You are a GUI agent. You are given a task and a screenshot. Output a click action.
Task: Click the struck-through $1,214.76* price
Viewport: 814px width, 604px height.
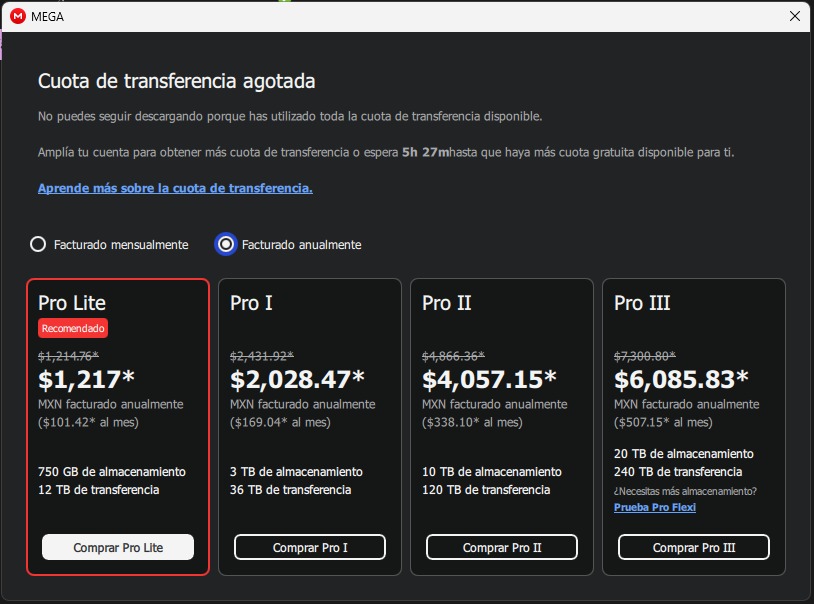coord(68,356)
